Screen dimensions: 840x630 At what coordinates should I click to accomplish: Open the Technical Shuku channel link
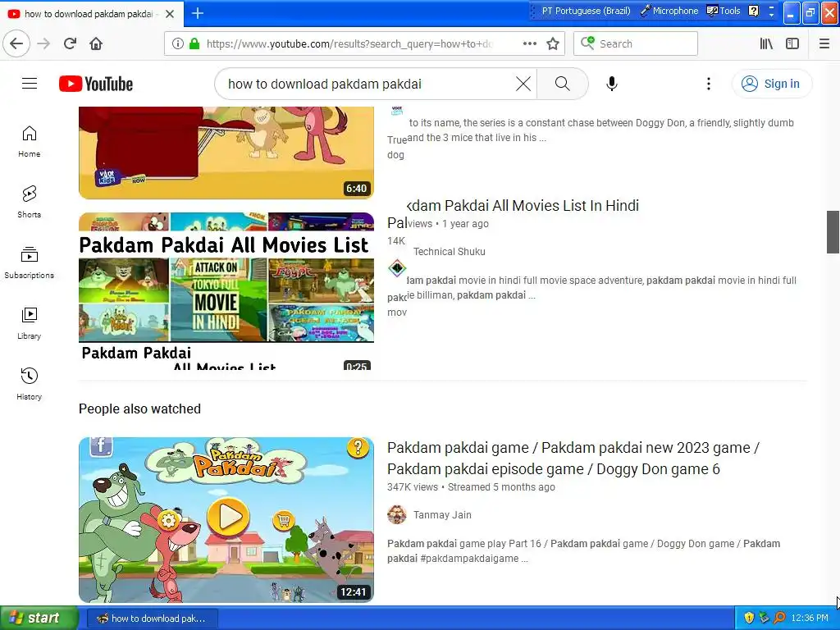click(449, 251)
